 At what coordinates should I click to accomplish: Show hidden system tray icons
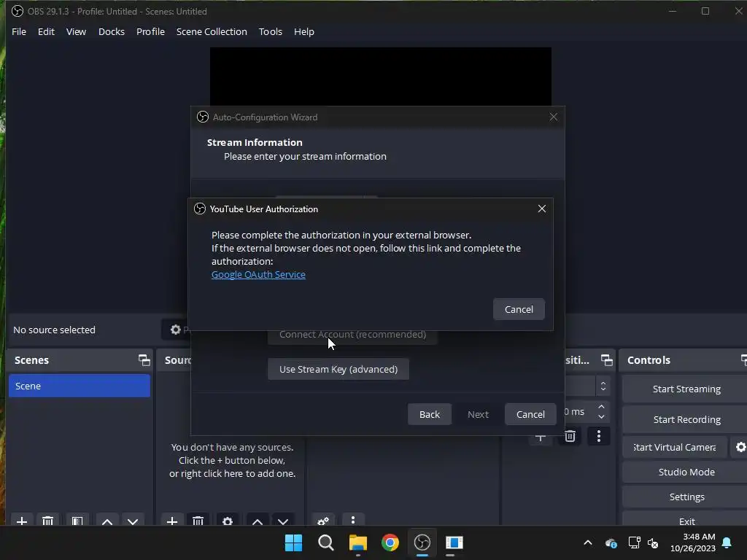[x=588, y=542]
